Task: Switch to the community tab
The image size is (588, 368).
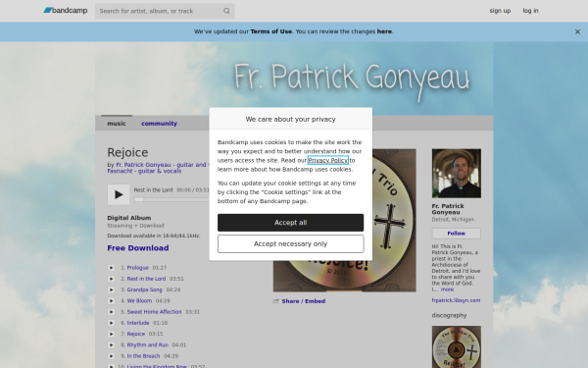Action: [159, 124]
